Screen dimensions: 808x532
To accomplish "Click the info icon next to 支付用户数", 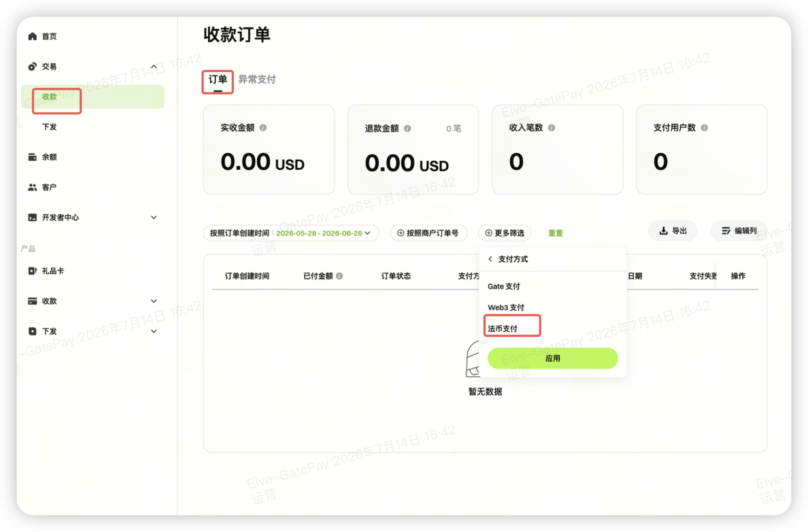I will click(704, 128).
